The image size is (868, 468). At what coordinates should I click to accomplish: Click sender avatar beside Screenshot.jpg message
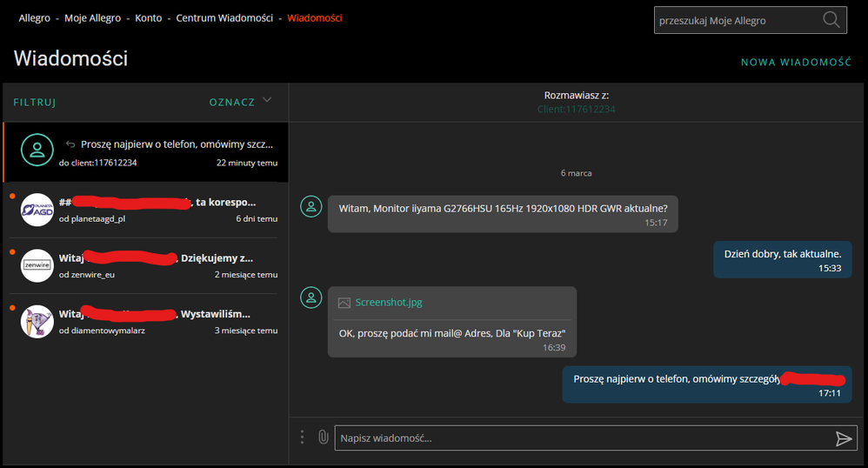[x=311, y=298]
